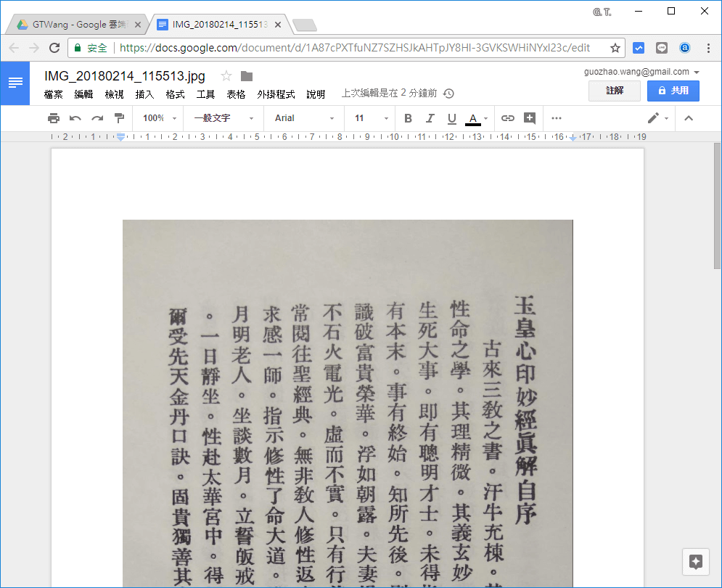Open the zoom level dropdown showing 100%
722x588 pixels.
157,117
